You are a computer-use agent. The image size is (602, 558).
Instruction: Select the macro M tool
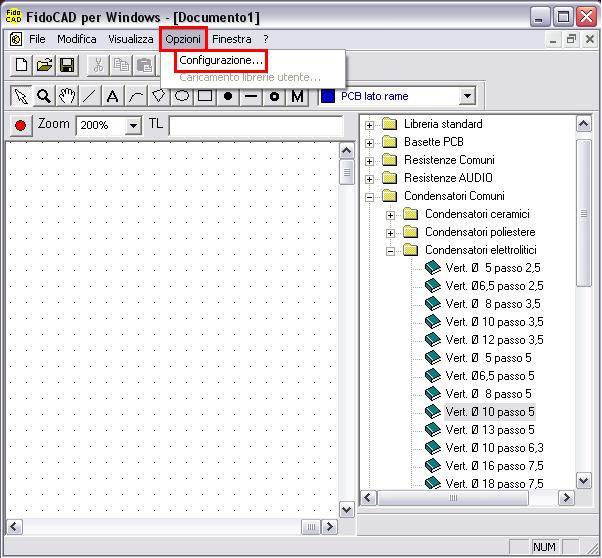[297, 96]
